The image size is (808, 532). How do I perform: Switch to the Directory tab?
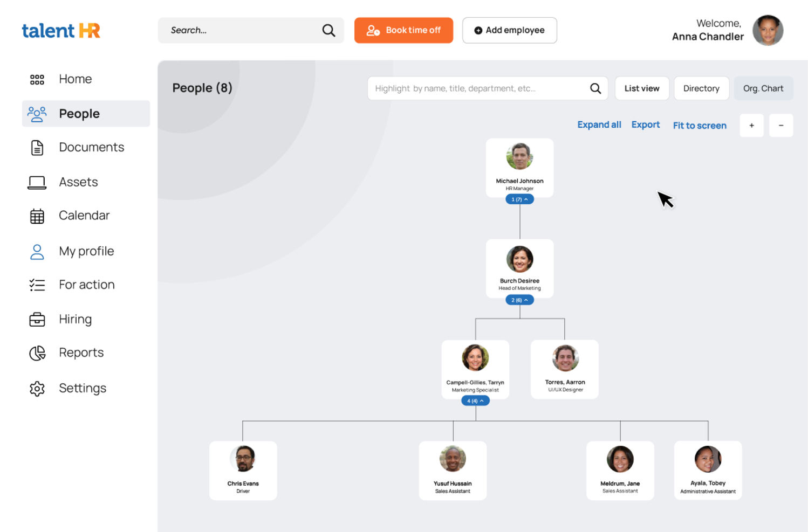[x=701, y=88]
